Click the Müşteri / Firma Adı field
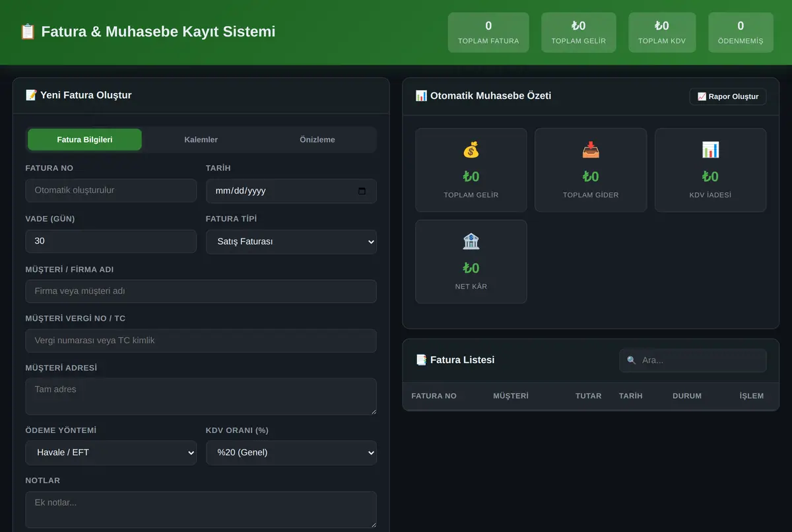 point(201,291)
